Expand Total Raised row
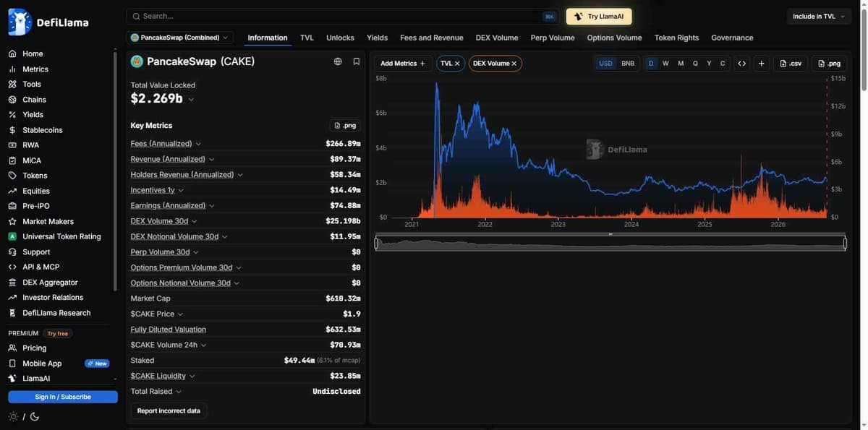The height and width of the screenshot is (430, 868). click(x=179, y=392)
